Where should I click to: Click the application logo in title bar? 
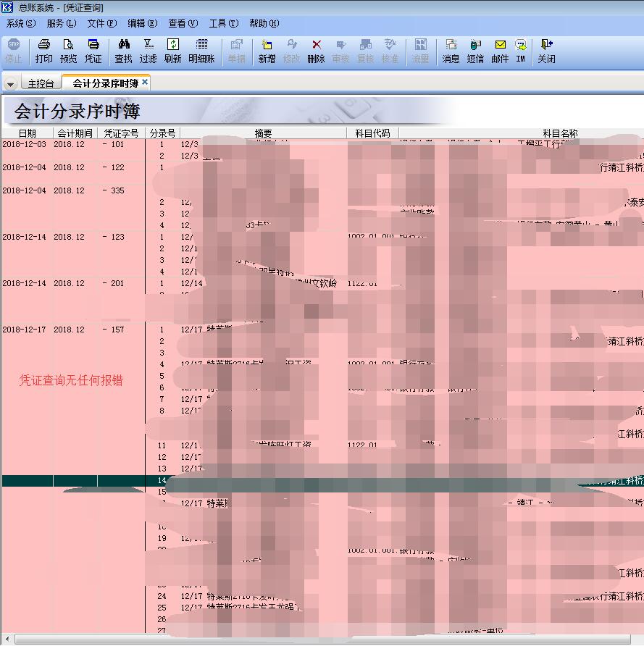7,7
